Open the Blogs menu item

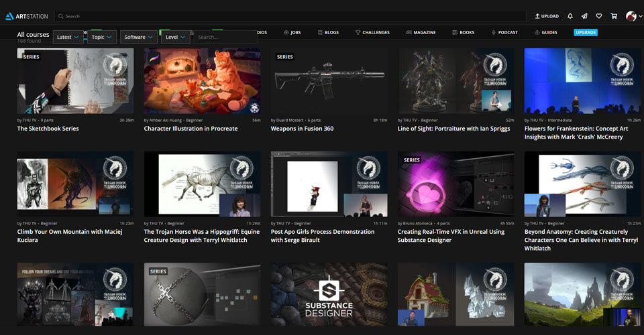click(x=328, y=32)
